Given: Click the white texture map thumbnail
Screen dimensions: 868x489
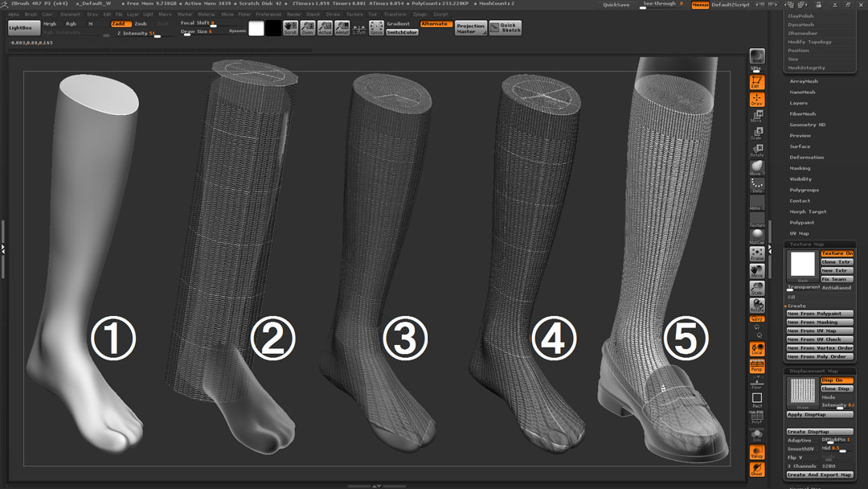Looking at the screenshot, I should pos(802,264).
